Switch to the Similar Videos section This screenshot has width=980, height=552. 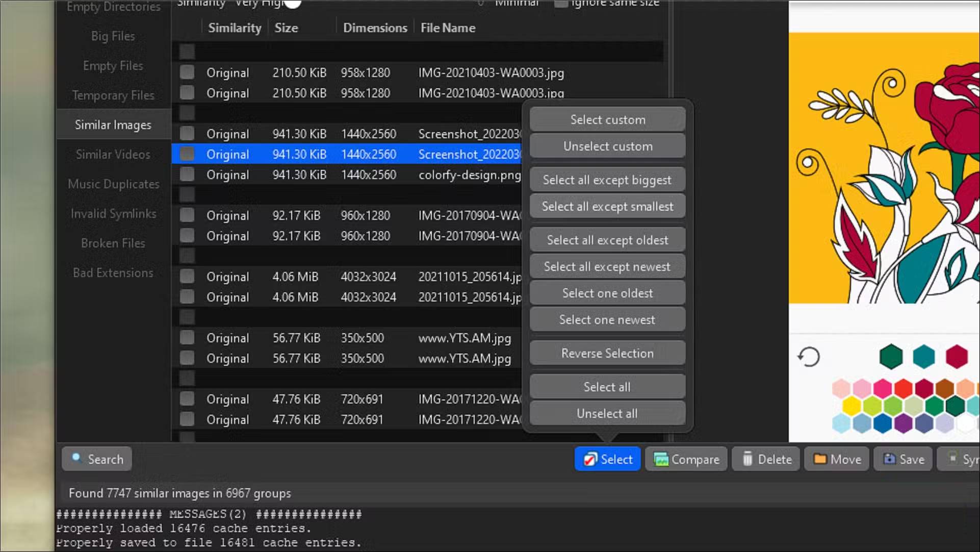click(x=113, y=154)
